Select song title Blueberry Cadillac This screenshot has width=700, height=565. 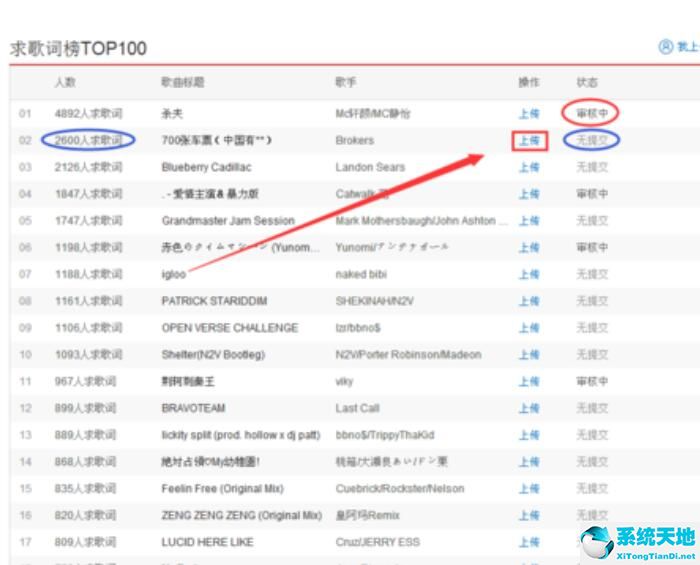pyautogui.click(x=206, y=167)
